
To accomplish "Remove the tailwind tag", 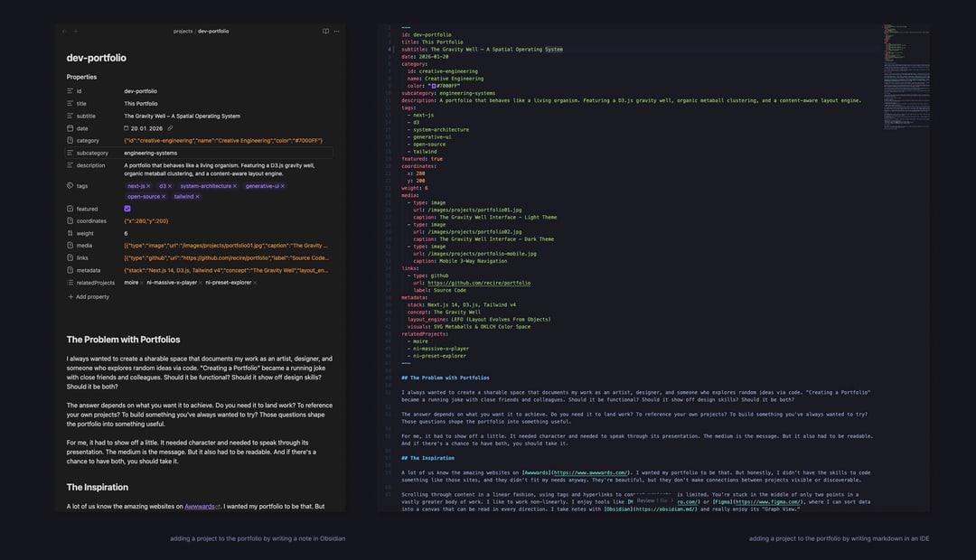I will click(x=197, y=196).
